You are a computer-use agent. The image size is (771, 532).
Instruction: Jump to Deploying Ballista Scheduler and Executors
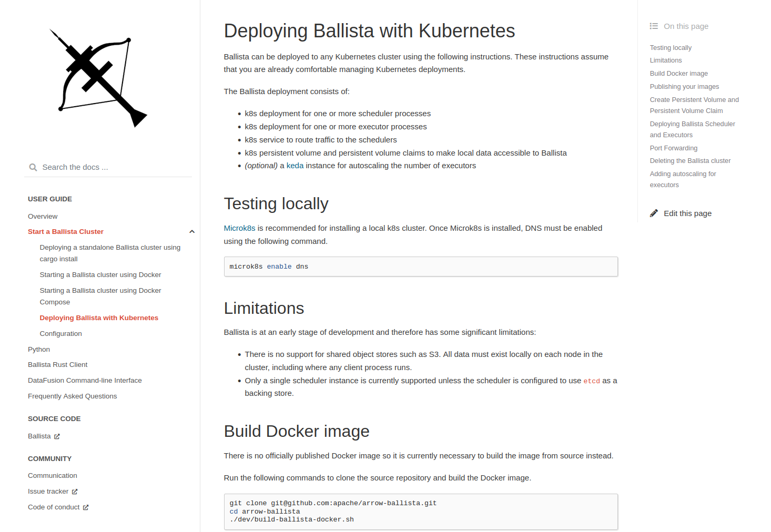click(x=693, y=129)
